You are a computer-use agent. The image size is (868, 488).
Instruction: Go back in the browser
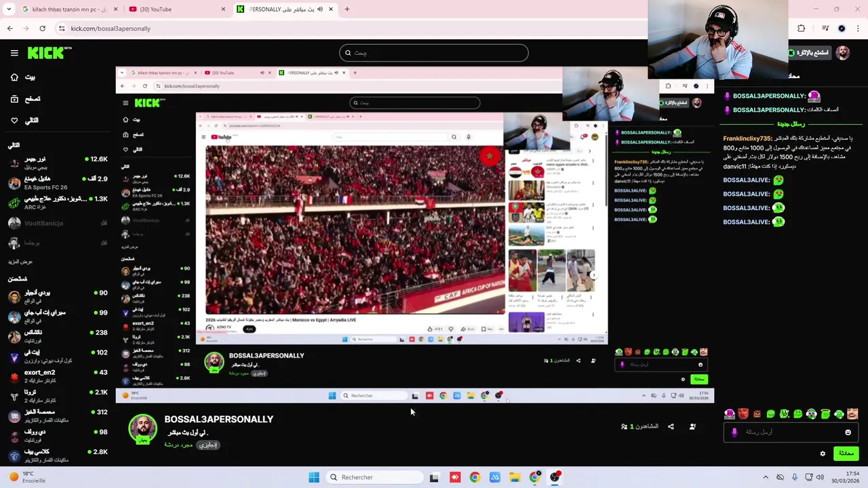9,28
